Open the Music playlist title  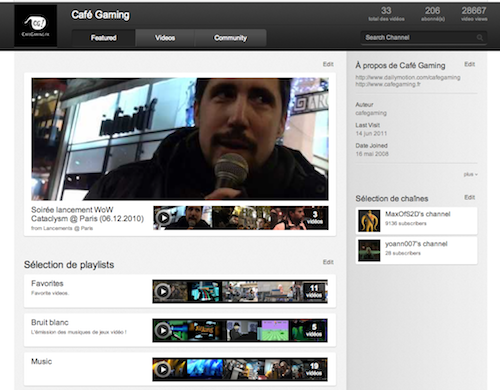[x=41, y=361]
